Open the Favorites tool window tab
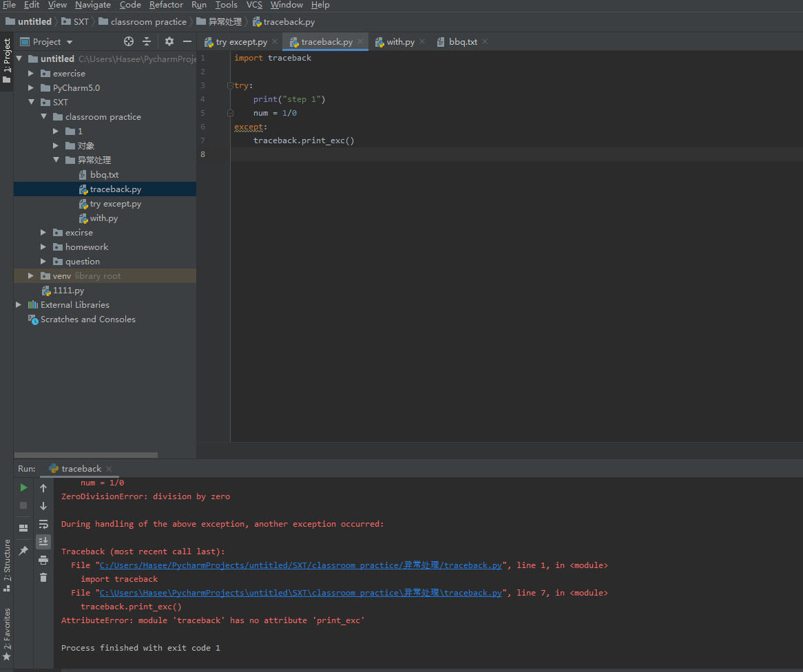Image resolution: width=803 pixels, height=672 pixels. (x=7, y=633)
